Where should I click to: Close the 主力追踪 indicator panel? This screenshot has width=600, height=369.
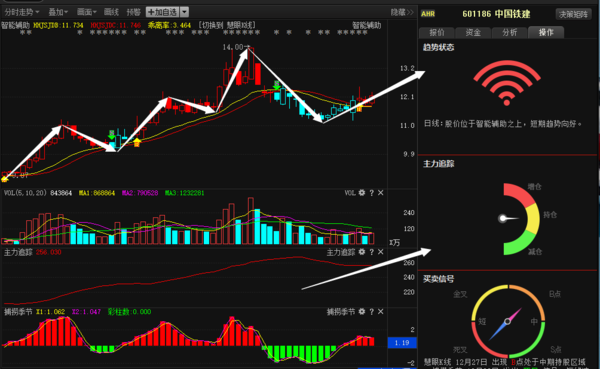(381, 252)
